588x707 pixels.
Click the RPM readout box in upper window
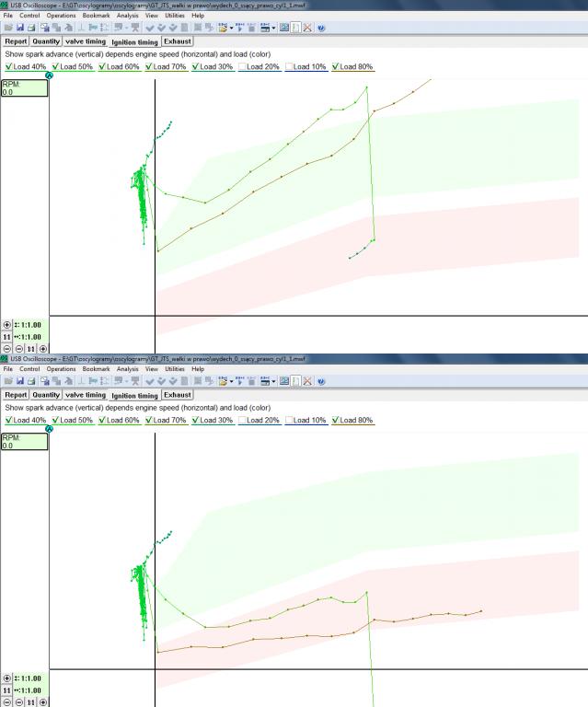pyautogui.click(x=25, y=88)
